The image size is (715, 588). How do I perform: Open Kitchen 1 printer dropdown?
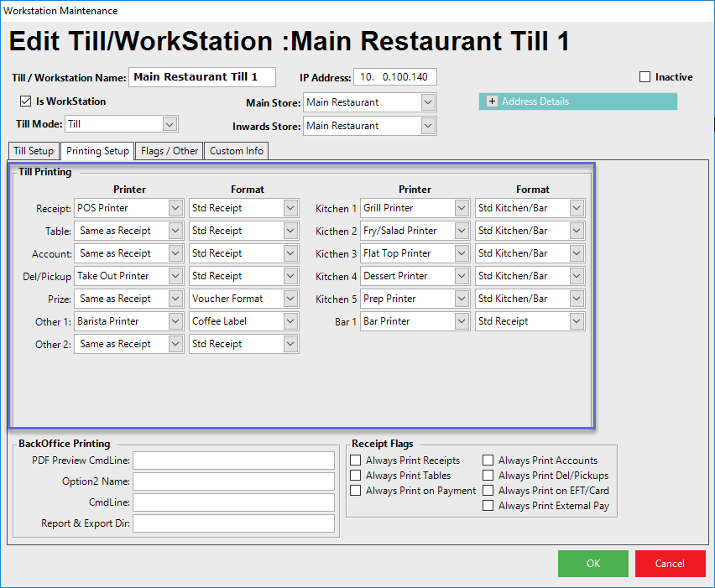tap(462, 208)
